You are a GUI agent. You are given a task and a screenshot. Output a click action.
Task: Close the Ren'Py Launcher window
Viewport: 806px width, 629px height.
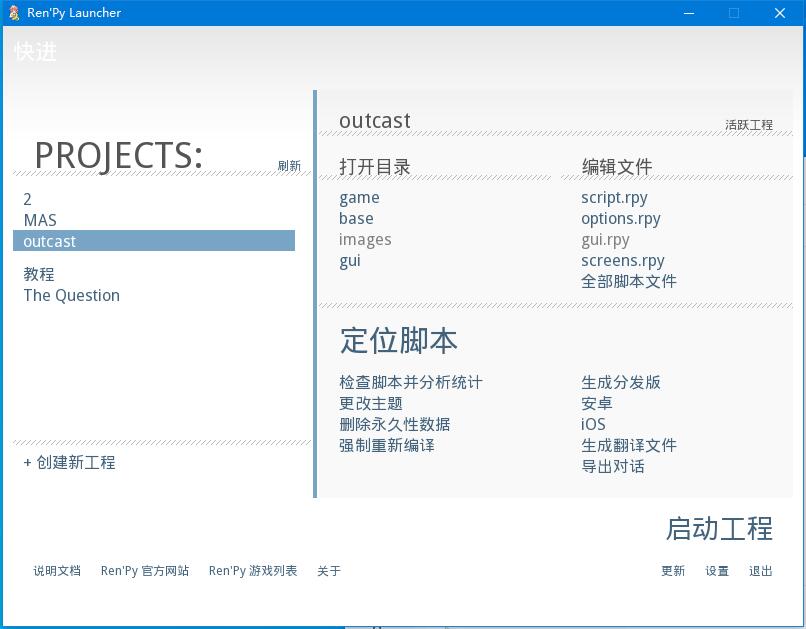(779, 13)
